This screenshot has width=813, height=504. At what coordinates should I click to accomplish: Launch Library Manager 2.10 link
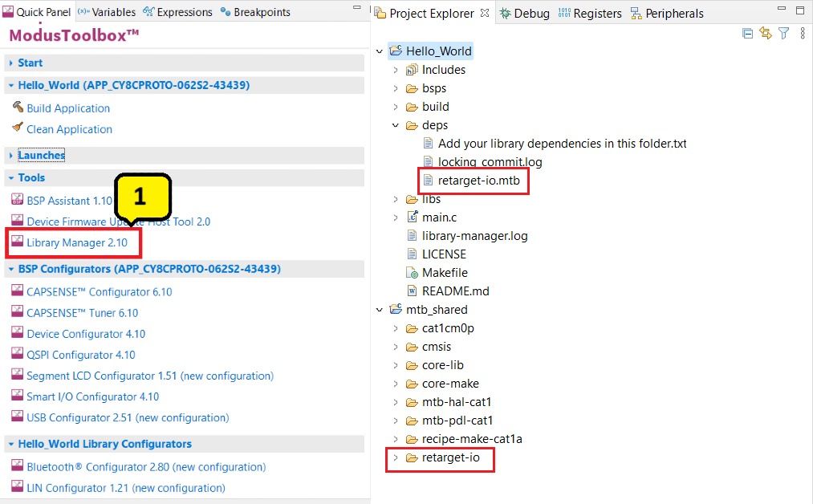[x=77, y=242]
